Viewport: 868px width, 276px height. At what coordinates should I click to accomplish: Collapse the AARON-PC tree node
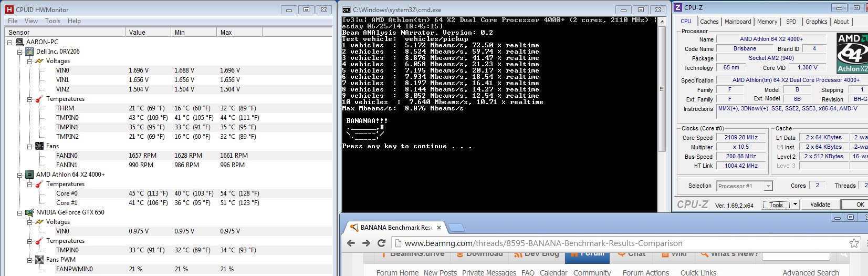[10, 42]
